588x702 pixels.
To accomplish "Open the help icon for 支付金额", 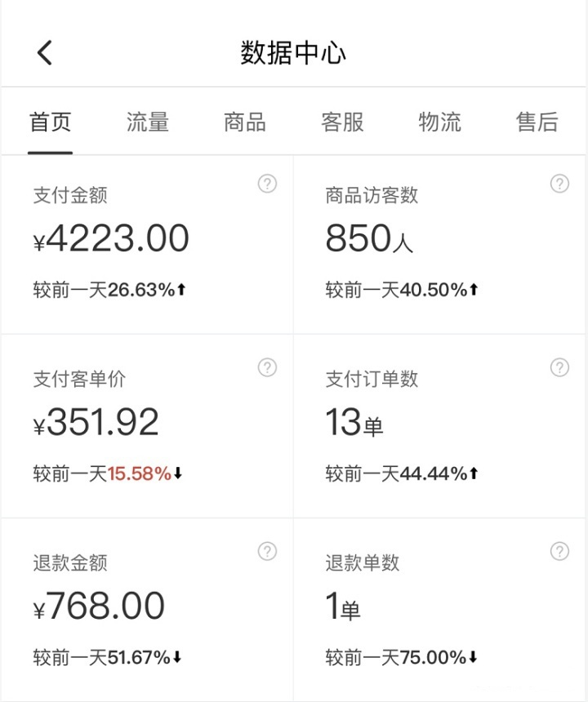I will 267,184.
